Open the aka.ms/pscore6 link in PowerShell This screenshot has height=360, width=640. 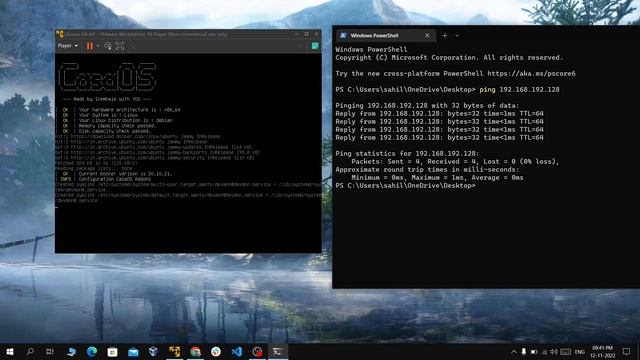[x=531, y=73]
